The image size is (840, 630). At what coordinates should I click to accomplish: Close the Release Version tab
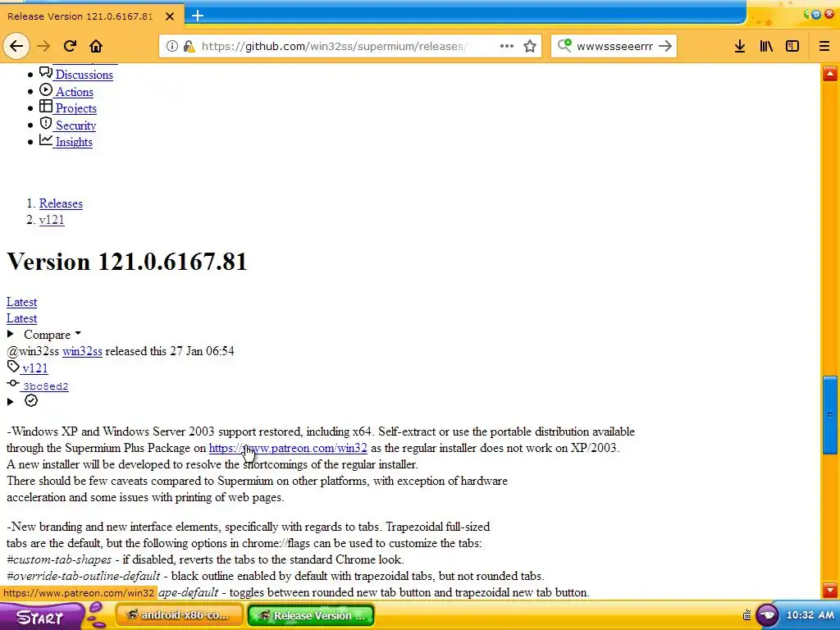coord(170,16)
